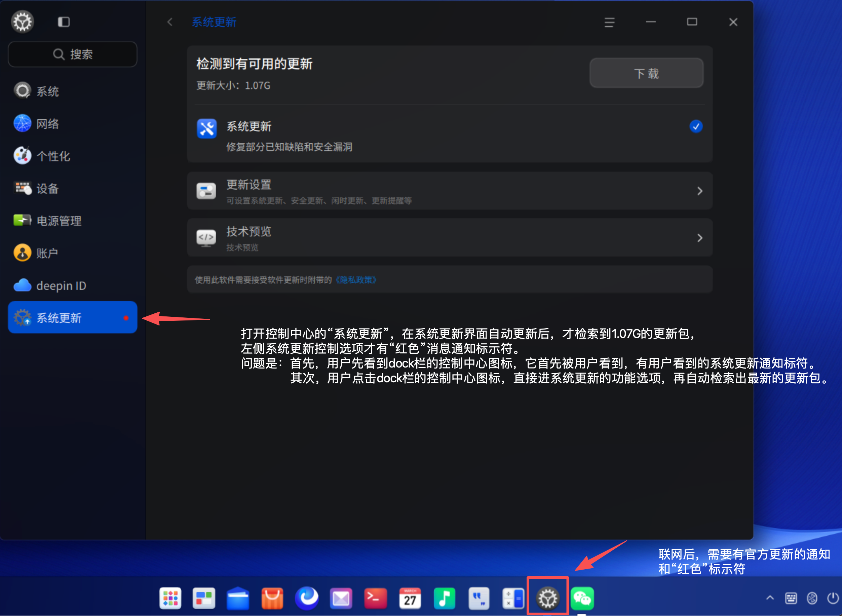Viewport: 842px width, 616px height.
Task: Expand the 更新设置 chevron
Action: click(699, 191)
